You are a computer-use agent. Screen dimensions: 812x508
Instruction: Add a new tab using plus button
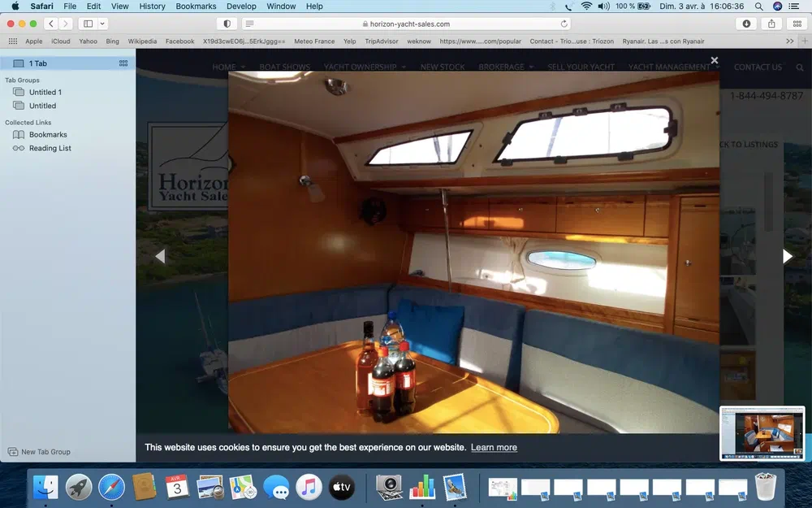click(803, 41)
